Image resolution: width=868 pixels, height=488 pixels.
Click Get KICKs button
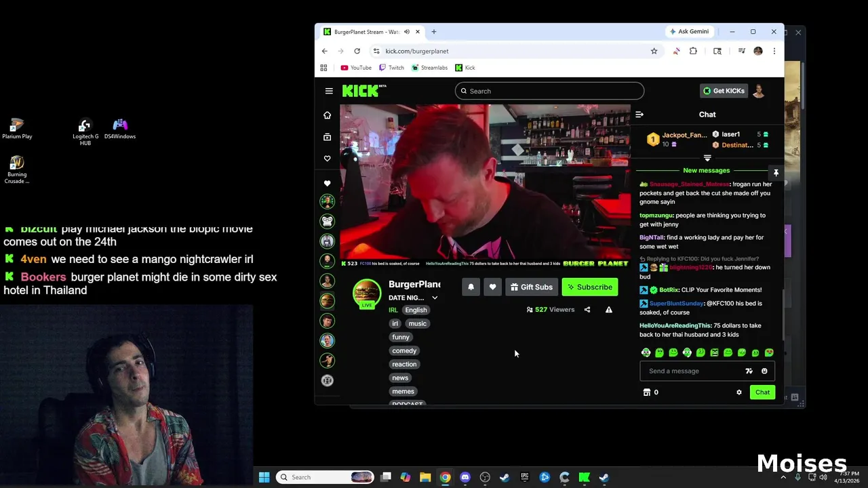(724, 91)
